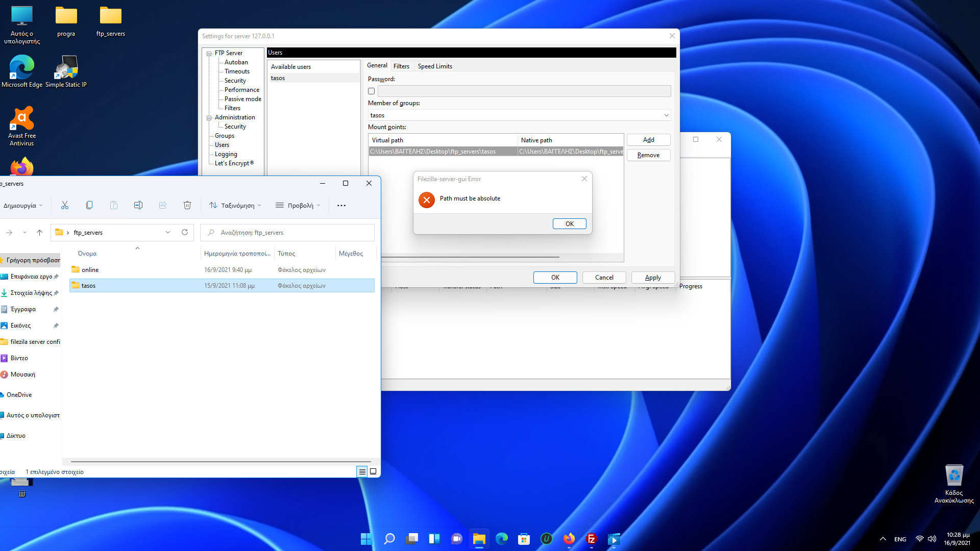Open the three-dot more options in Explorer

pos(341,206)
